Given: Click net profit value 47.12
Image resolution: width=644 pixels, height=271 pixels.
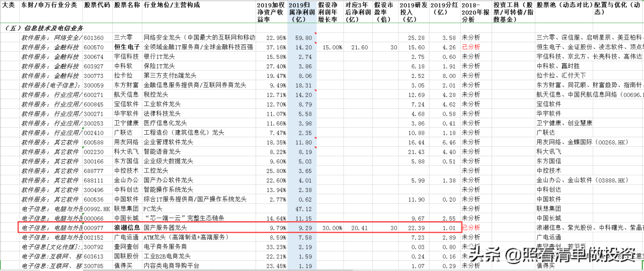Looking at the screenshot, I should [x=304, y=208].
